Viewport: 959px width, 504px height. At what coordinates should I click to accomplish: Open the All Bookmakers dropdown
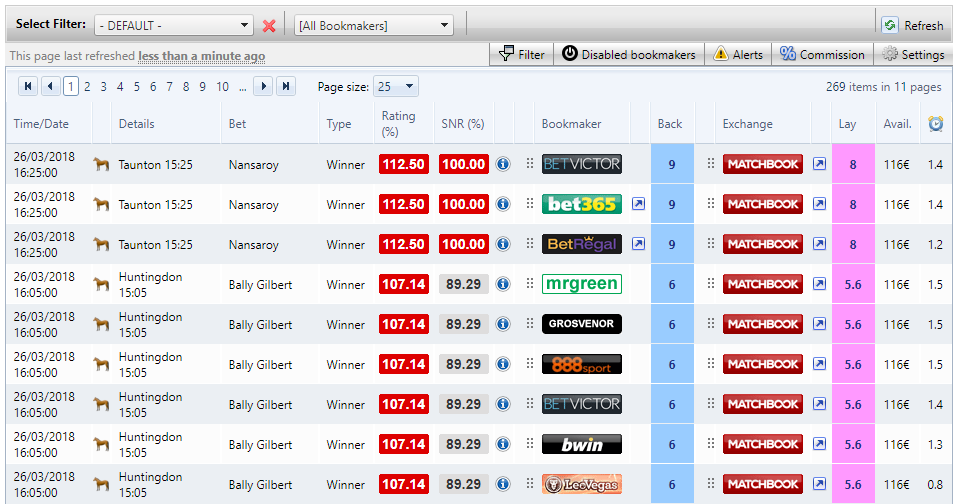(x=374, y=26)
